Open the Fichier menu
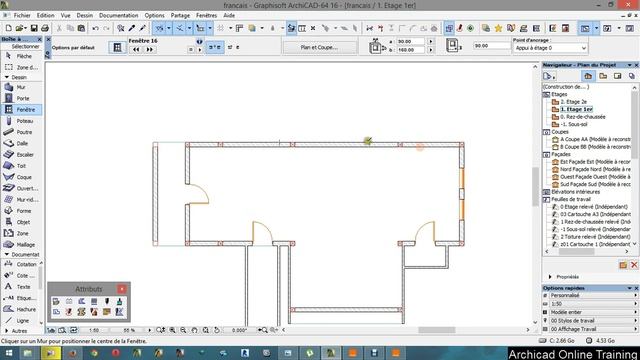Image resolution: width=640 pixels, height=360 pixels. click(x=22, y=15)
